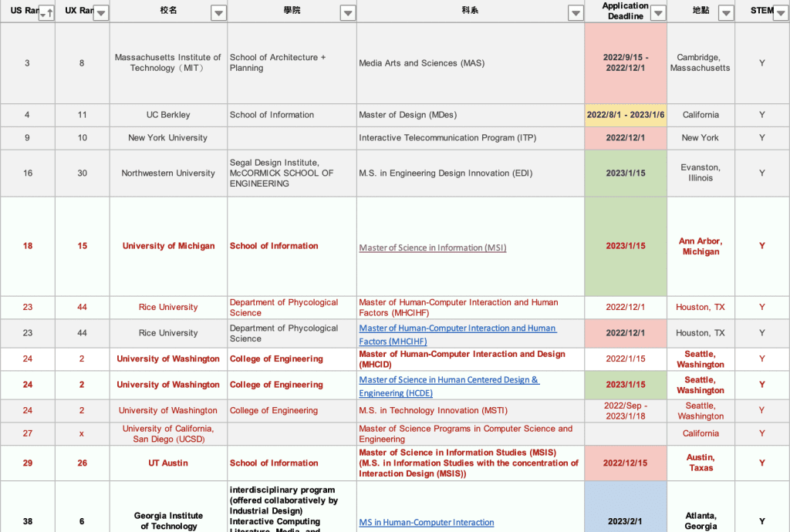Select Interactive Telecommunication Program (ITP) cell
The image size is (790, 532).
point(471,138)
